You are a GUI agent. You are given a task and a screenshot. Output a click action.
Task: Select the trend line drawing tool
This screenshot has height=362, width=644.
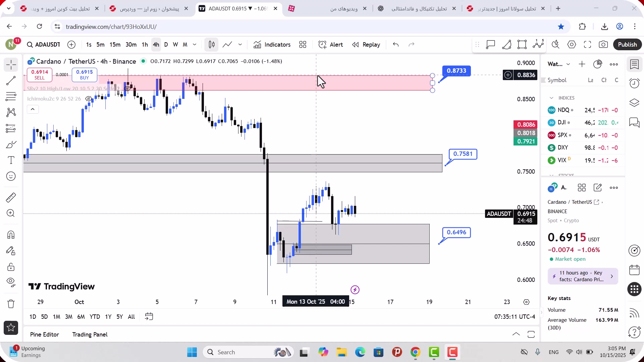pos(11,81)
